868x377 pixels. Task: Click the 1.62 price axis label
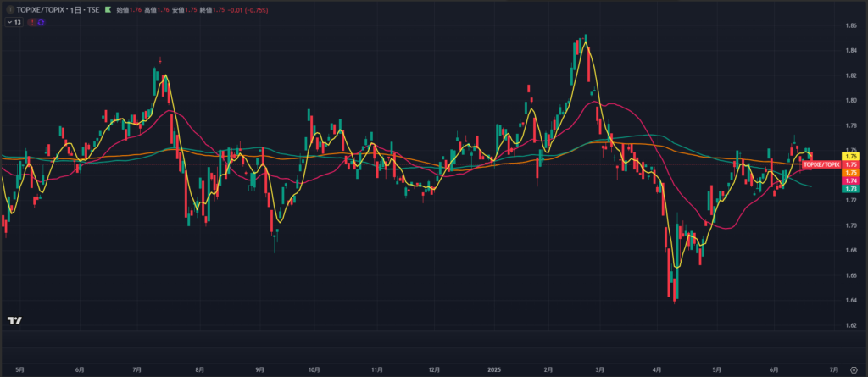tap(851, 325)
